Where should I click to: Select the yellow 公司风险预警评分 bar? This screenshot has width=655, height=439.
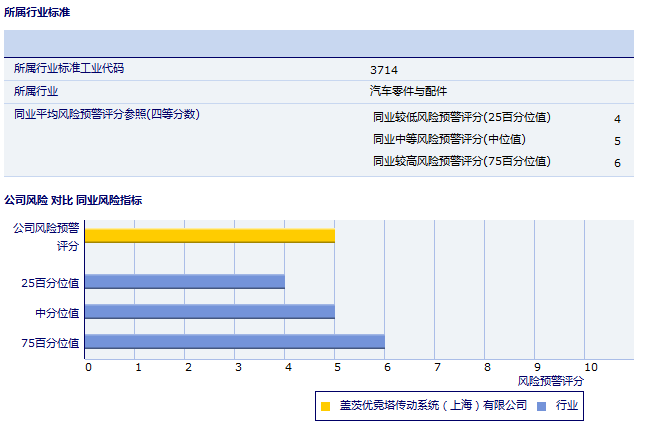pyautogui.click(x=210, y=236)
